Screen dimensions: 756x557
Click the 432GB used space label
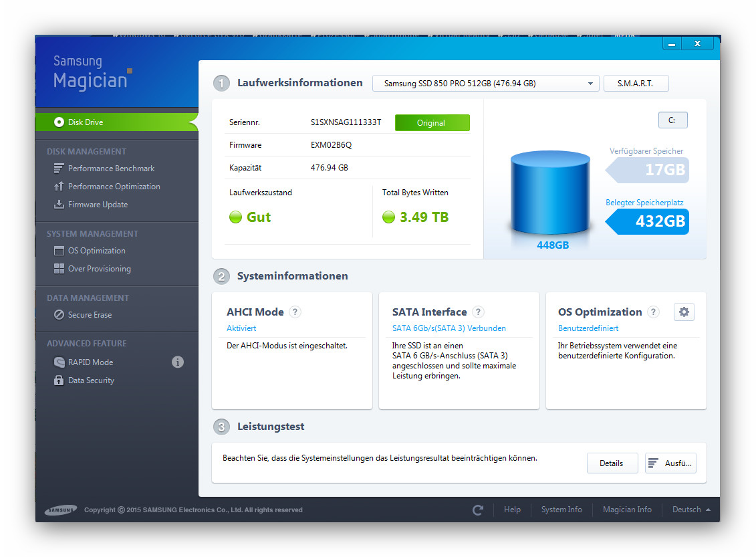(x=648, y=221)
